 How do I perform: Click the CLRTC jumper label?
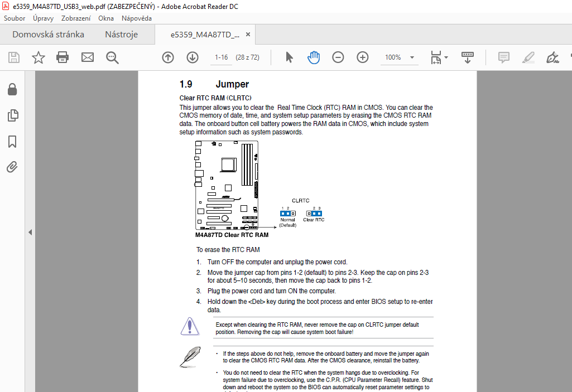301,201
